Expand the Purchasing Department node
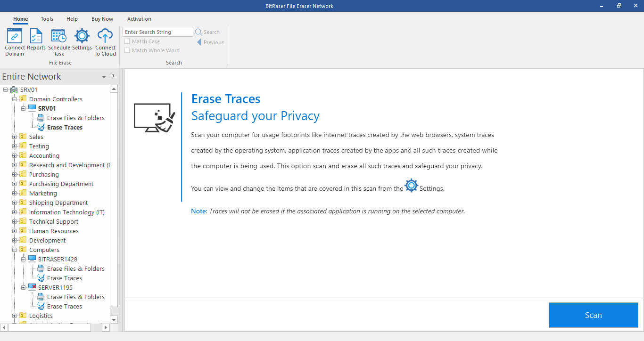 click(14, 184)
